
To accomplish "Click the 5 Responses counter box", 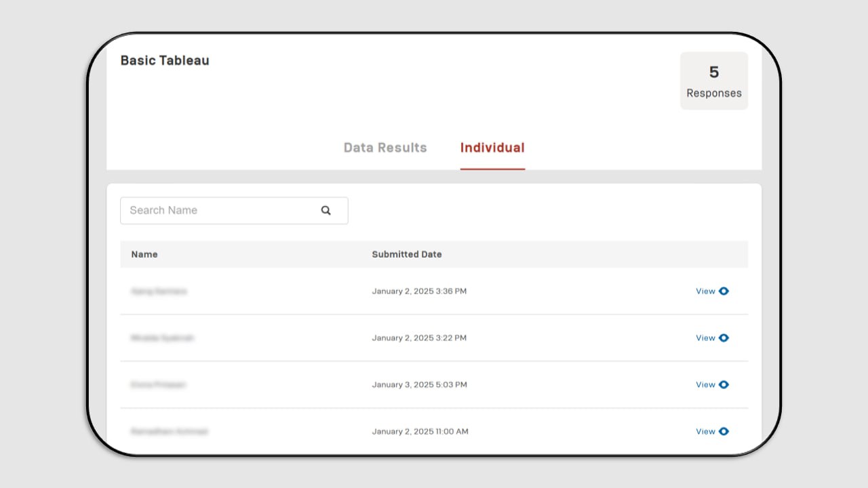I will [x=714, y=81].
